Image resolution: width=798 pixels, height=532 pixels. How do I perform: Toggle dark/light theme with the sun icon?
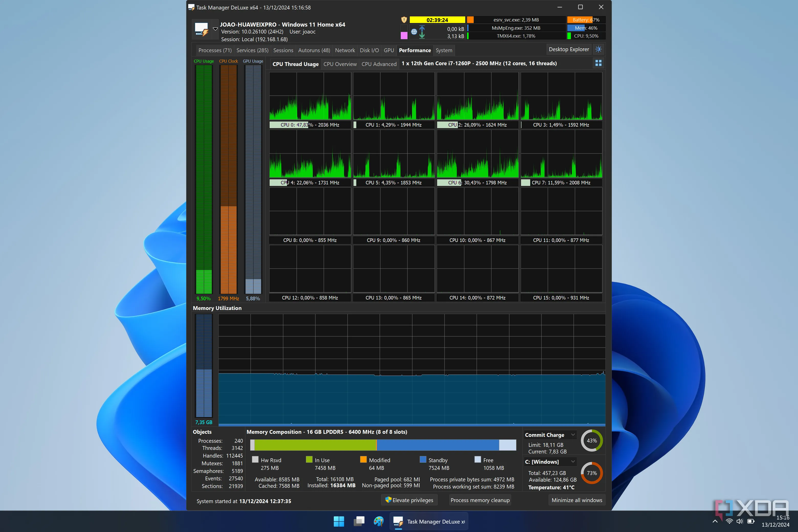click(598, 50)
